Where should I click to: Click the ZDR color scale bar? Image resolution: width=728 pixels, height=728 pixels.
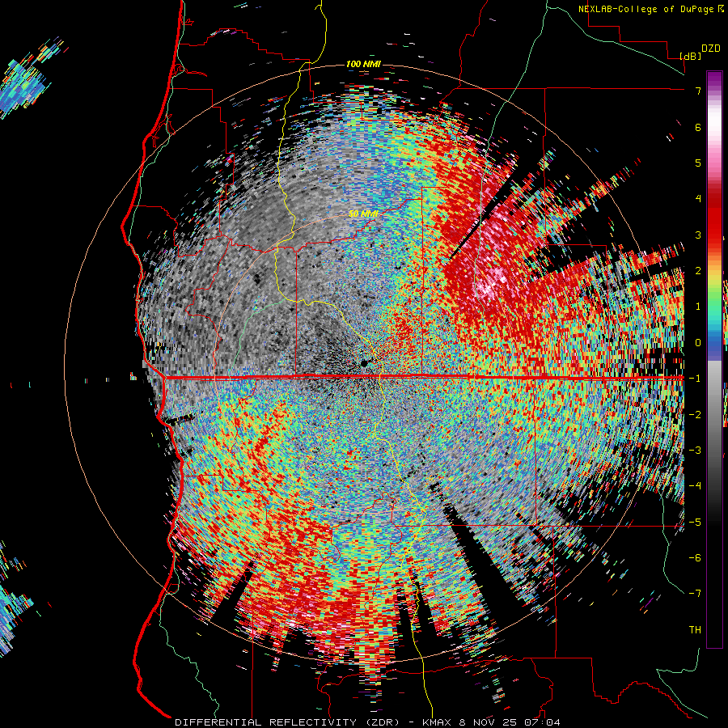click(714, 359)
